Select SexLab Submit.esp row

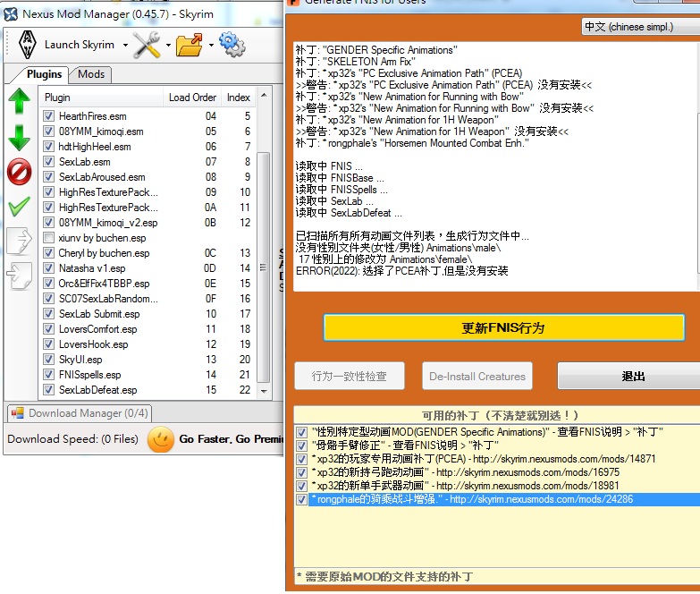(x=148, y=313)
